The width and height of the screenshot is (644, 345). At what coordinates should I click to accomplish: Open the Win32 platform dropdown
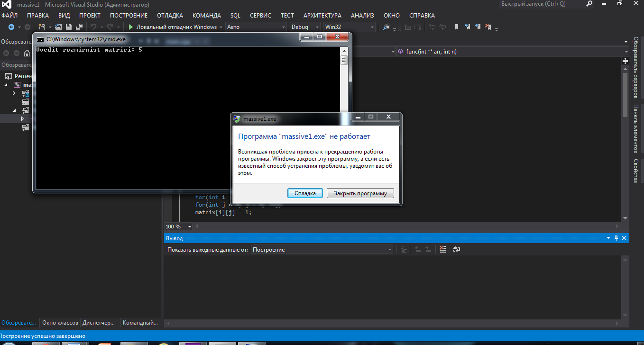(349, 27)
